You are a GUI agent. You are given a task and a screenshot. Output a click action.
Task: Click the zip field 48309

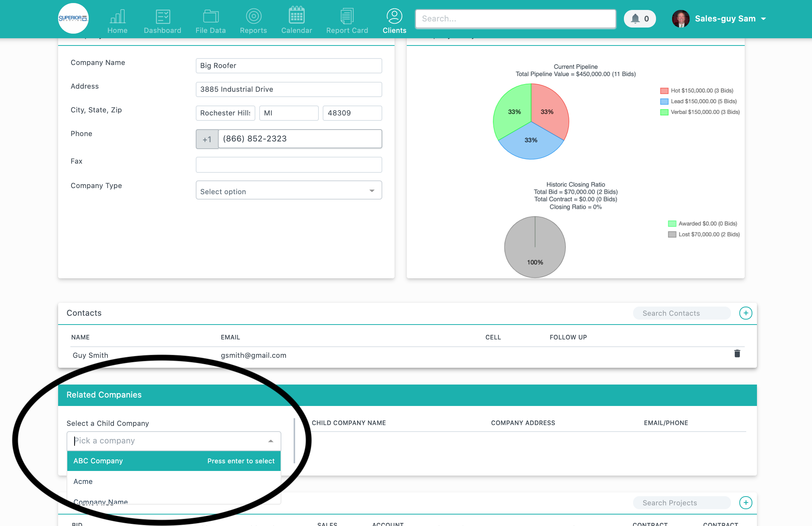pos(352,113)
